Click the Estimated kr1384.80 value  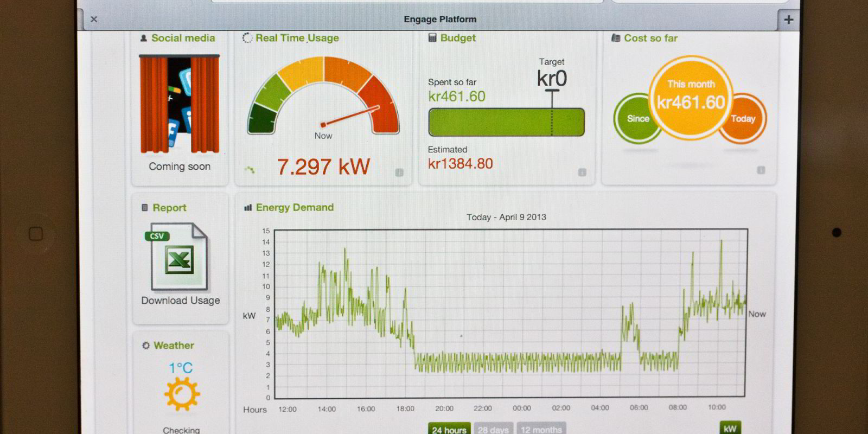coord(461,164)
